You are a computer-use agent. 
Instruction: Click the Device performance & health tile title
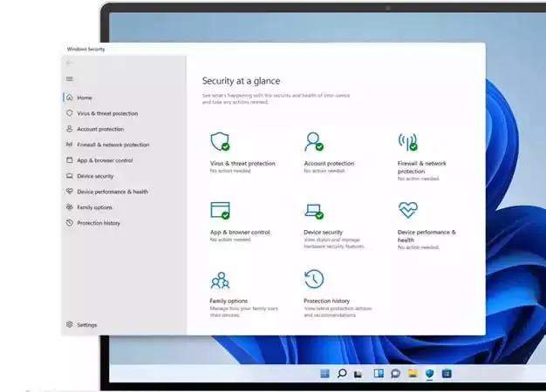427,236
